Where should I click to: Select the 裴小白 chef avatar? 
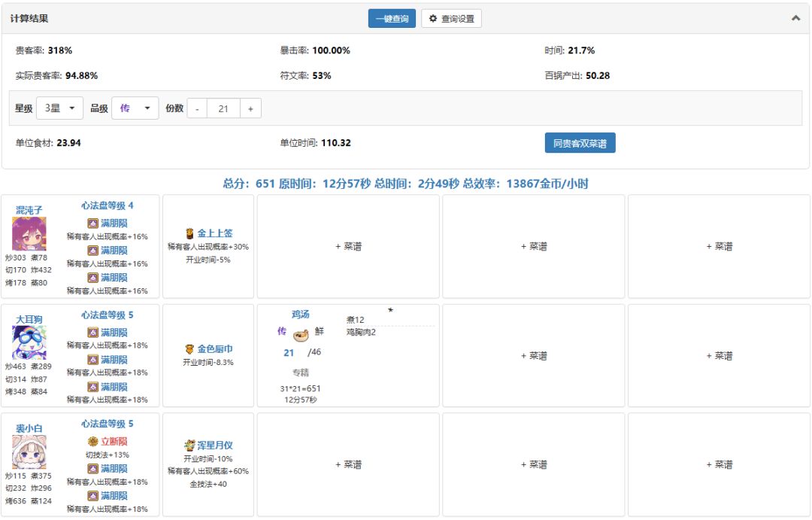coord(29,452)
